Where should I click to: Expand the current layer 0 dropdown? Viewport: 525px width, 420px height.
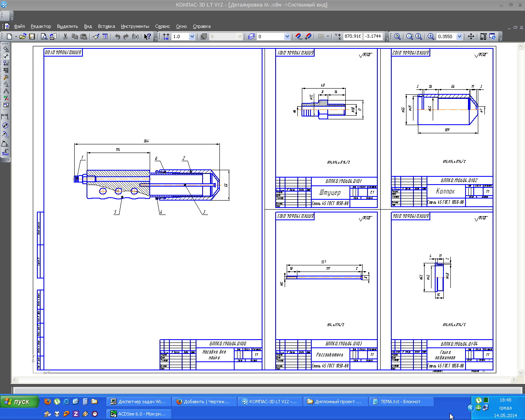287,37
